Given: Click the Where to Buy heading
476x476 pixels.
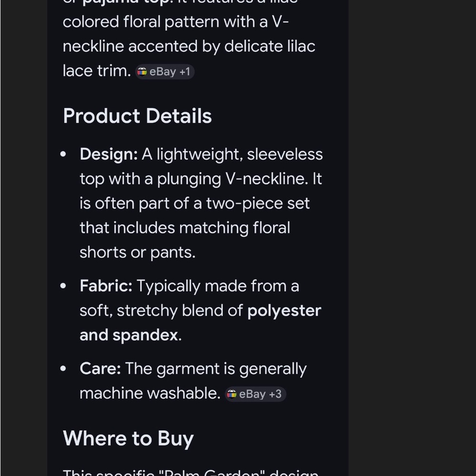Looking at the screenshot, I should (128, 438).
